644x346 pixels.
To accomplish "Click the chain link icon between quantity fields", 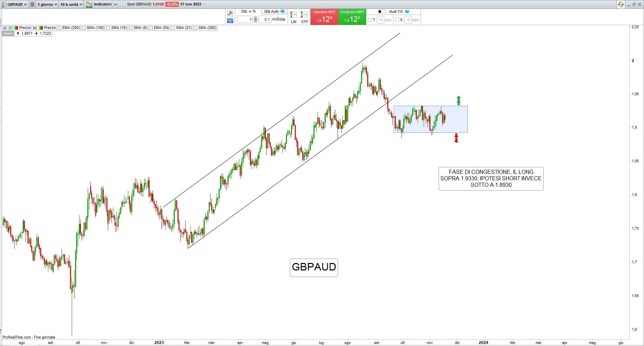I will (256, 19).
